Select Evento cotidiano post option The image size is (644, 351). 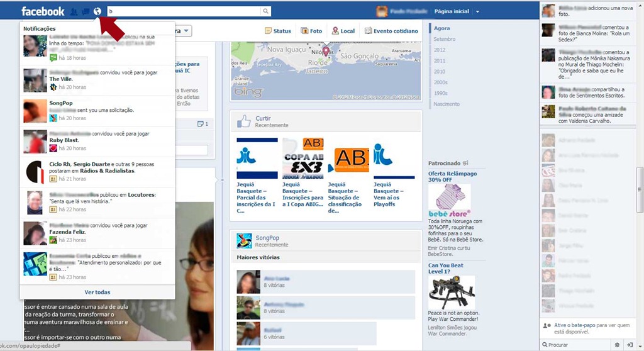pyautogui.click(x=391, y=31)
